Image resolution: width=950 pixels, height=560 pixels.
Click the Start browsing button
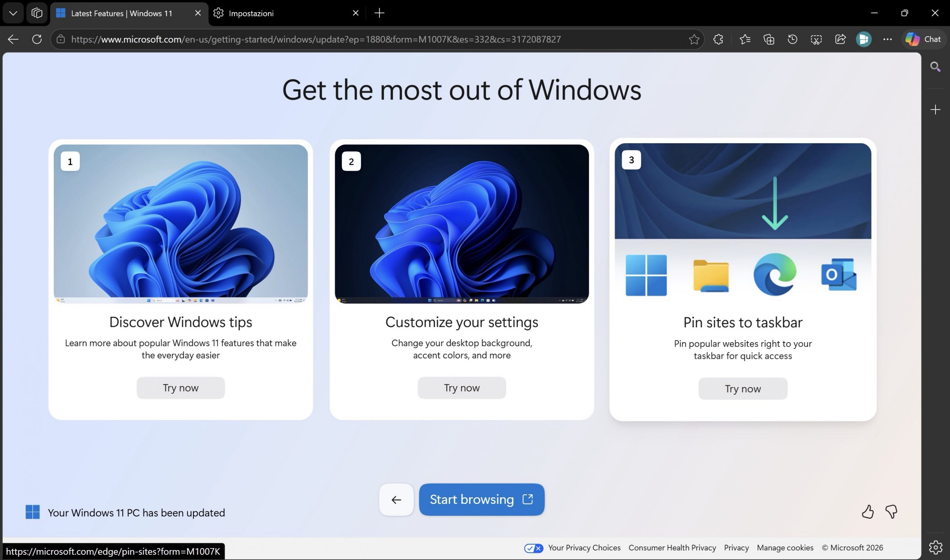click(x=482, y=500)
